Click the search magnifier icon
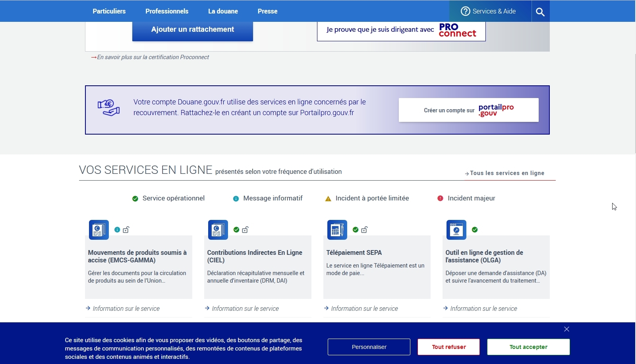Viewport: 636px width, 364px height. coord(540,12)
